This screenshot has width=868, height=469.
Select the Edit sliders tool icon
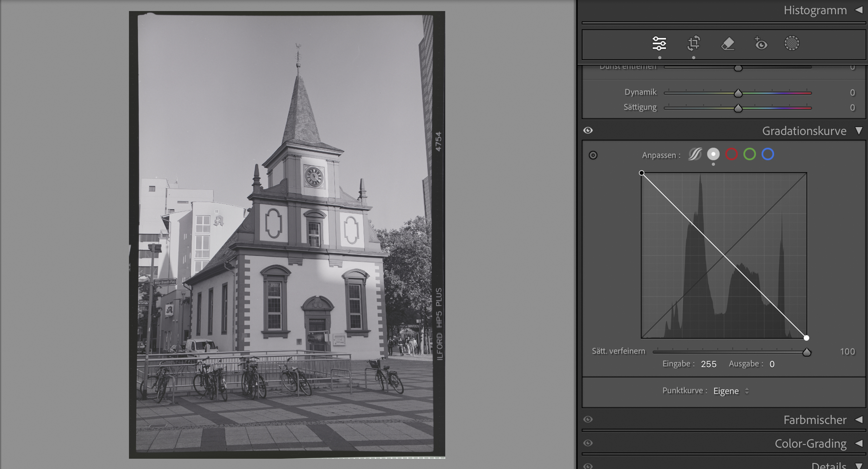coord(659,43)
